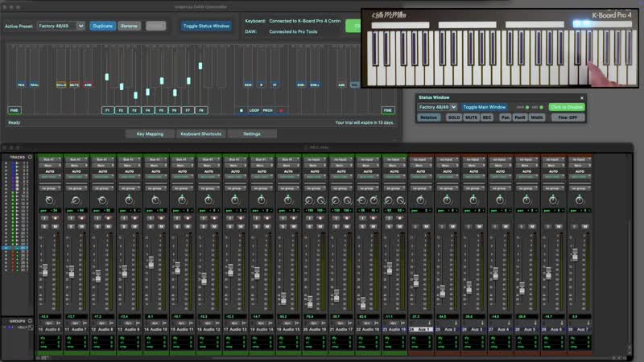This screenshot has height=362, width=644.
Task: Click the Width button in the Status Window
Action: pyautogui.click(x=537, y=117)
